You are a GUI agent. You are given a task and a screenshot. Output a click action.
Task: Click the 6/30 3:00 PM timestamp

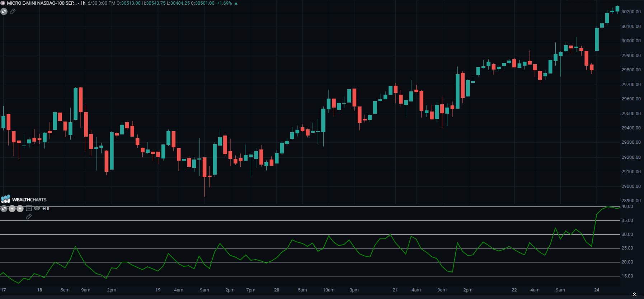tap(102, 3)
